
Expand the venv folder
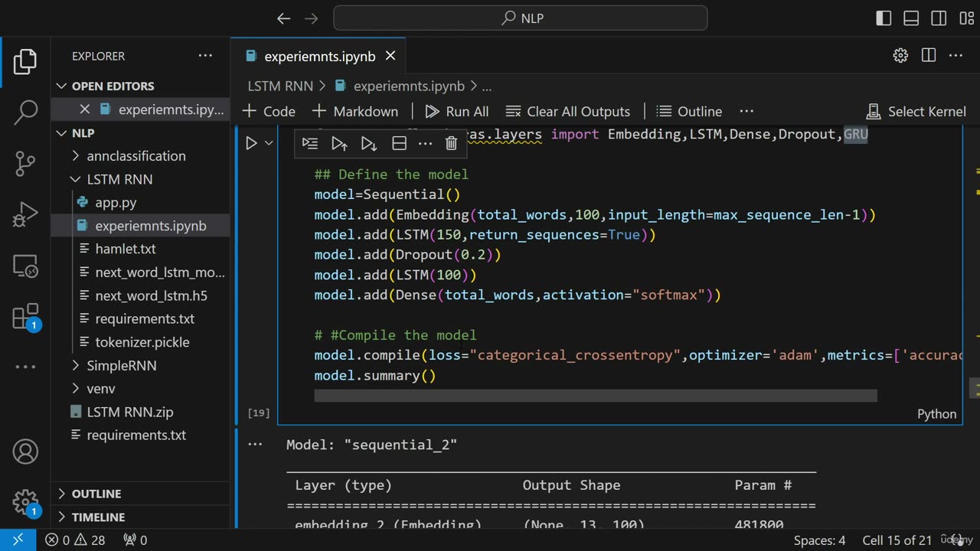[x=141, y=389]
